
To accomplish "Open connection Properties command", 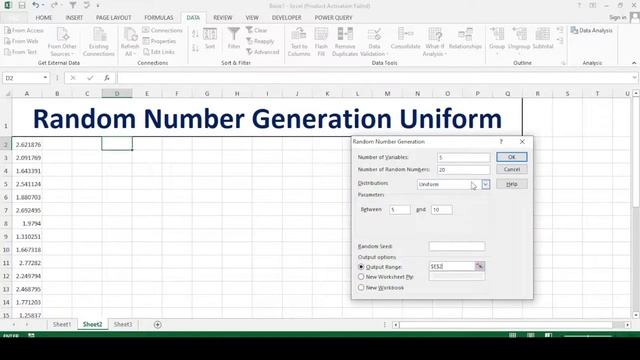I will (x=159, y=41).
